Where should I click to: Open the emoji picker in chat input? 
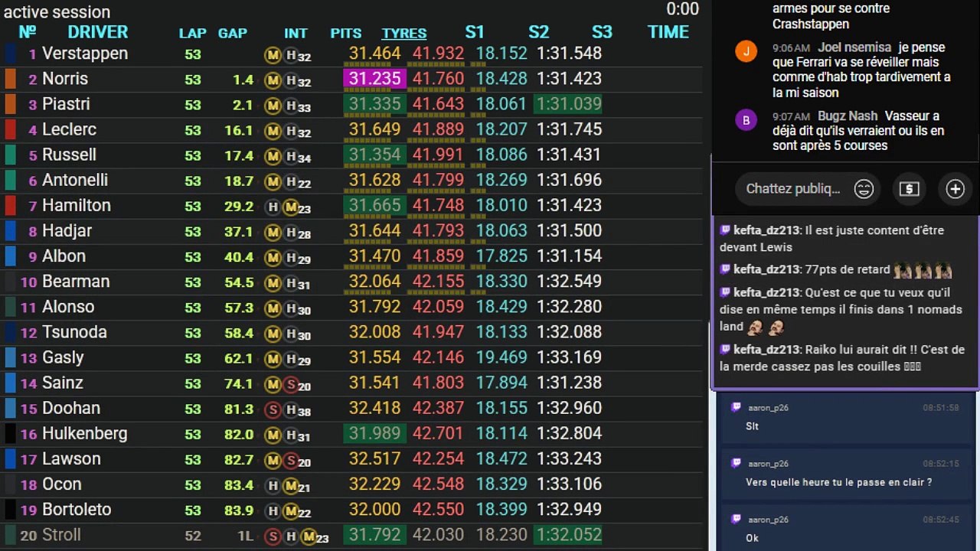[864, 189]
